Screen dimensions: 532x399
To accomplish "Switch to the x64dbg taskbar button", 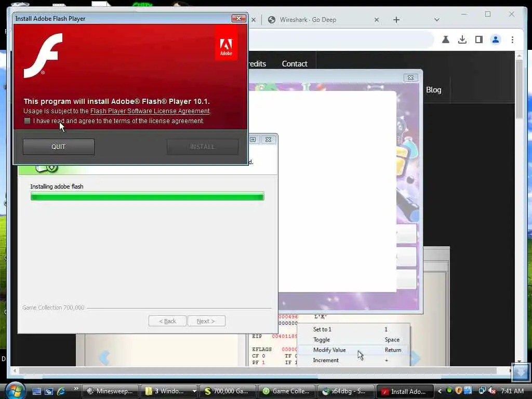I will click(x=345, y=391).
